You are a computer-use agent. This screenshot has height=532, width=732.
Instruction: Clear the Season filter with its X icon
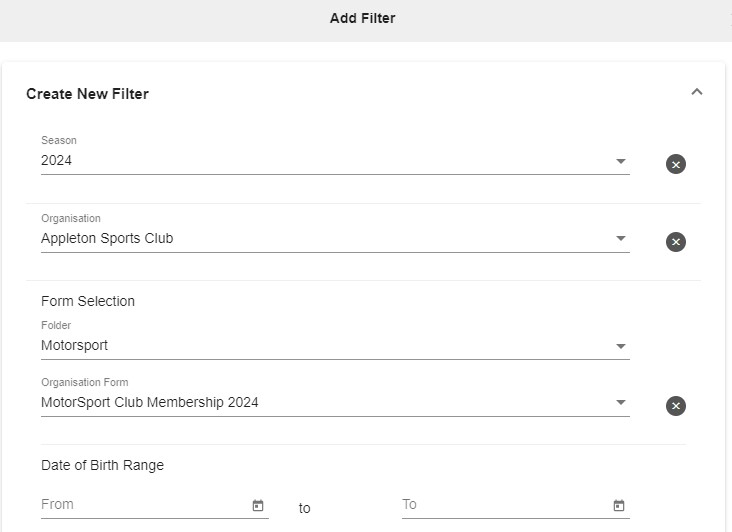676,164
